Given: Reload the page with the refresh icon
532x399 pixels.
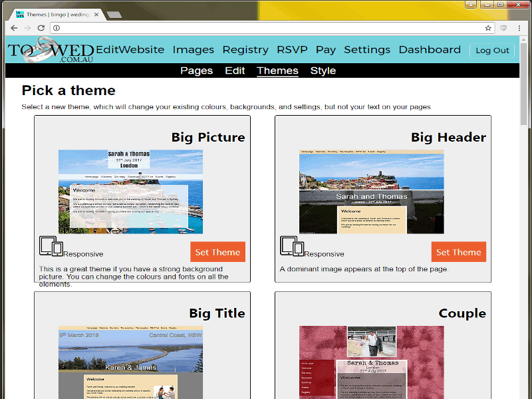Looking at the screenshot, I should (41, 28).
